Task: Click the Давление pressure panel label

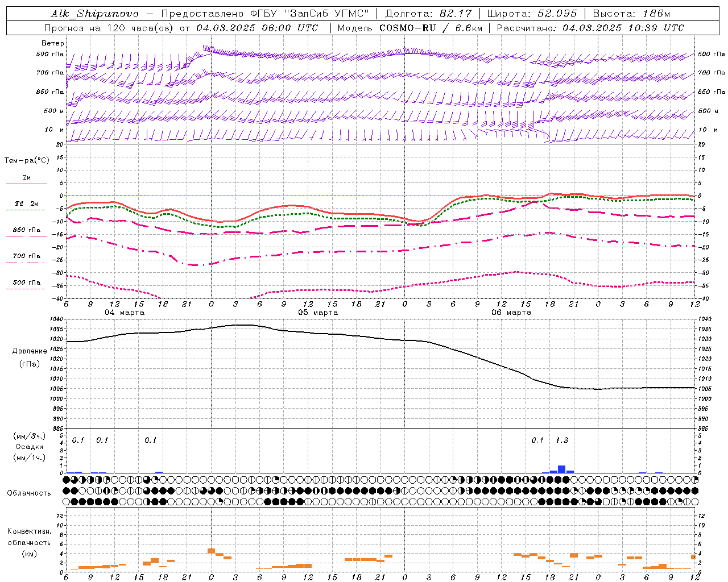Action: point(30,351)
